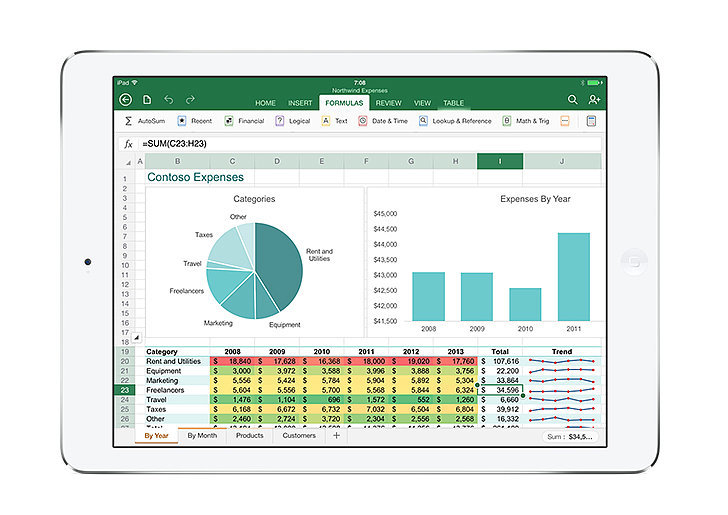Open the Financial functions list

point(244,121)
